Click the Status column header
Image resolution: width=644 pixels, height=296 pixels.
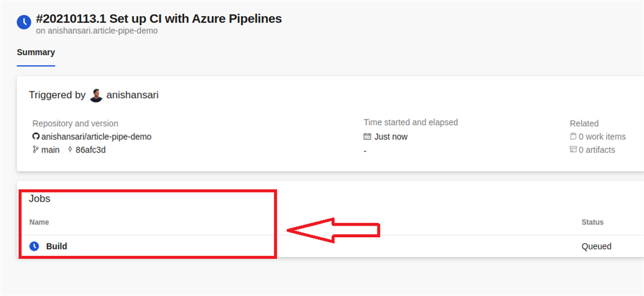(592, 222)
